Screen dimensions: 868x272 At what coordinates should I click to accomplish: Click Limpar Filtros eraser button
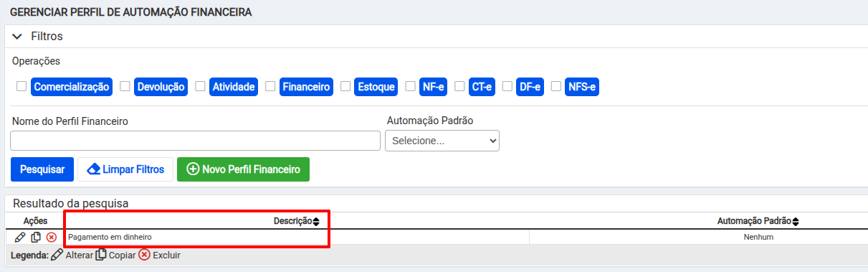tap(125, 169)
